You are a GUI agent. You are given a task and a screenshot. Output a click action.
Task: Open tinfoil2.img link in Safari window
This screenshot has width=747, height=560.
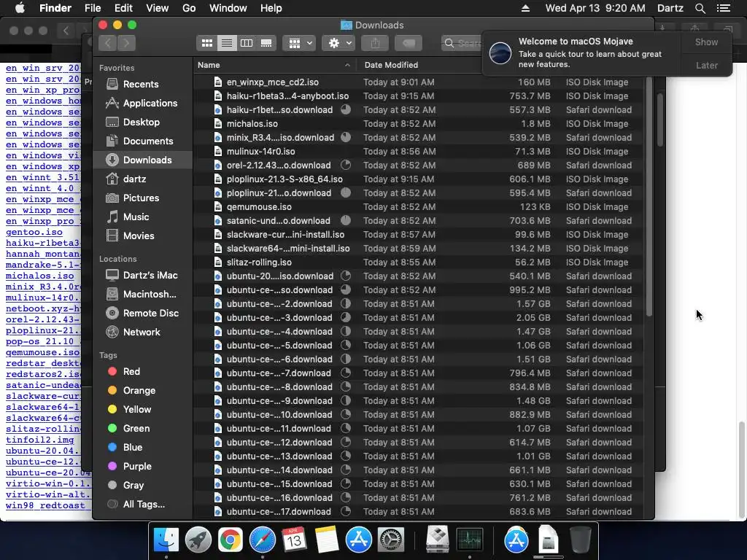(x=40, y=440)
